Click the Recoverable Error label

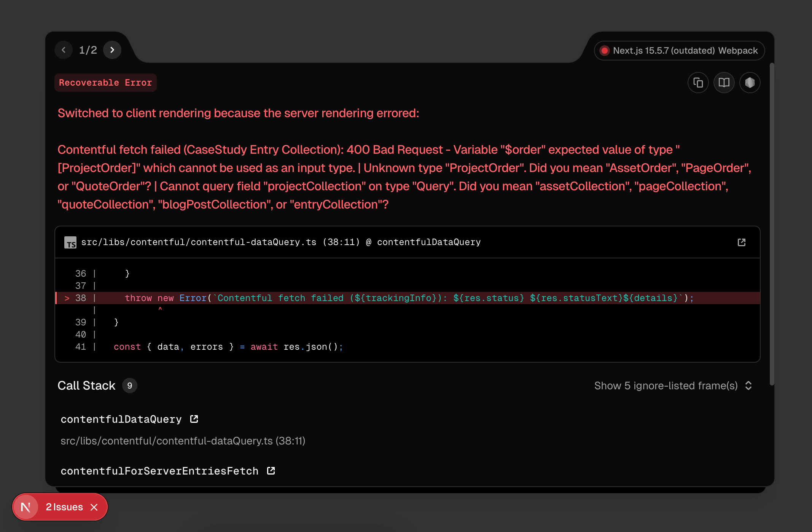[105, 83]
